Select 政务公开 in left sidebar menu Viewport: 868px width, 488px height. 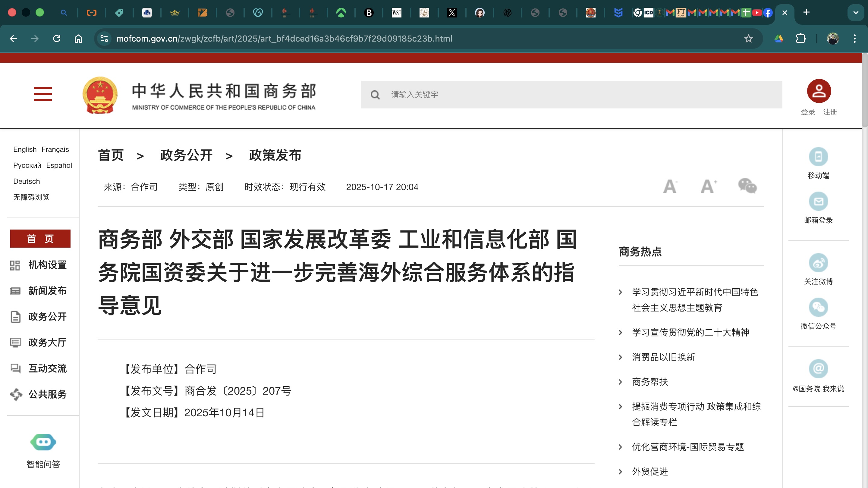(x=47, y=317)
